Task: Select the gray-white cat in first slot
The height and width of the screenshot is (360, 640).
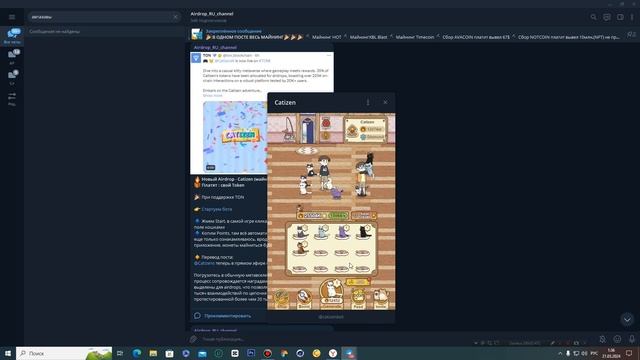Action: 300,232
